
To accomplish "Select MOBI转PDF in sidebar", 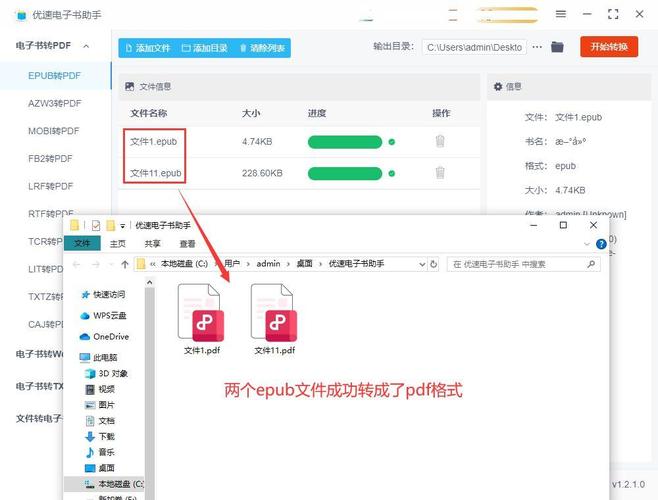I will point(54,131).
